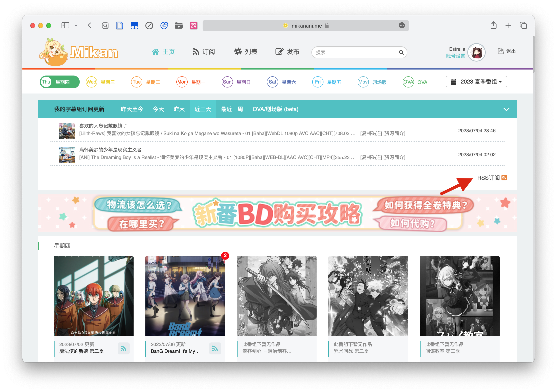The image size is (557, 392).
Task: Open the Safari tab overview
Action: pos(523,25)
